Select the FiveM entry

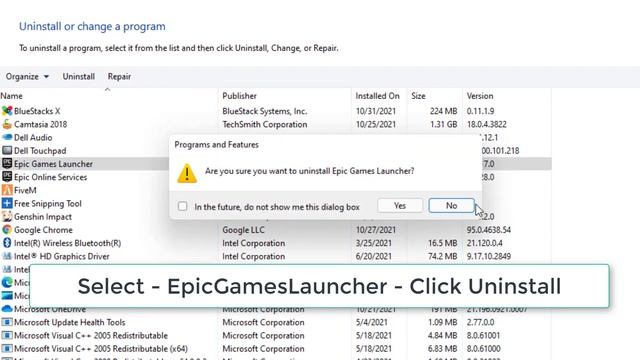pos(25,190)
